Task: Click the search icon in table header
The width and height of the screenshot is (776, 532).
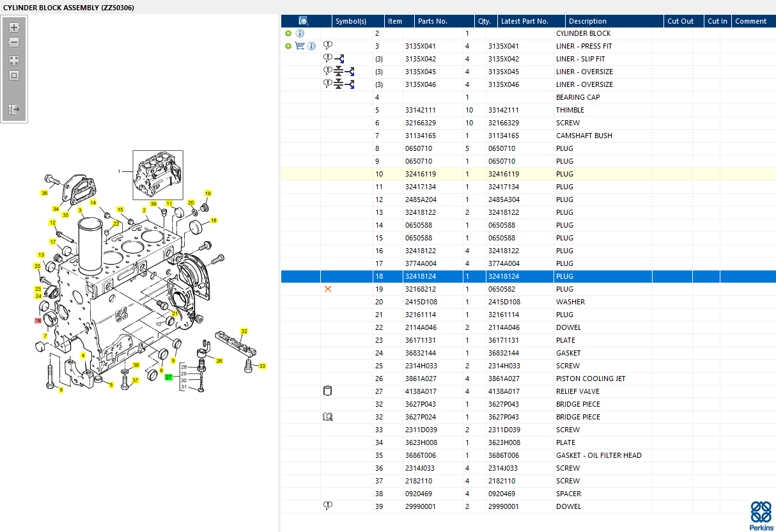Action: (303, 21)
